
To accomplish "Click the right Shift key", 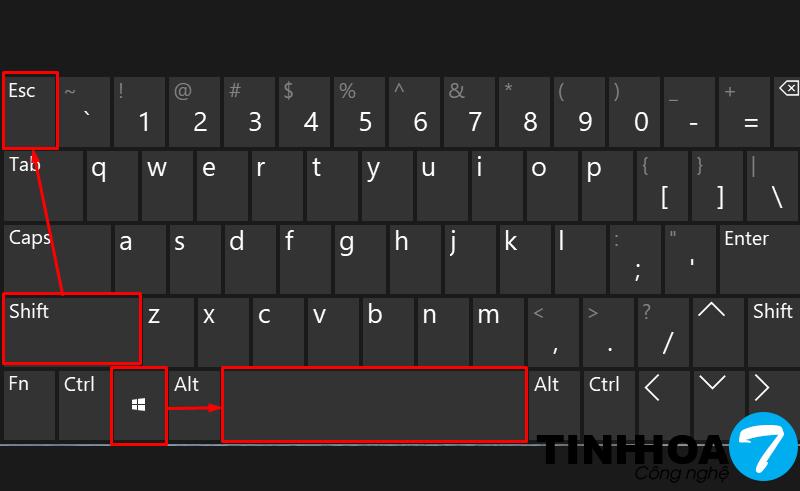I will pos(773,332).
